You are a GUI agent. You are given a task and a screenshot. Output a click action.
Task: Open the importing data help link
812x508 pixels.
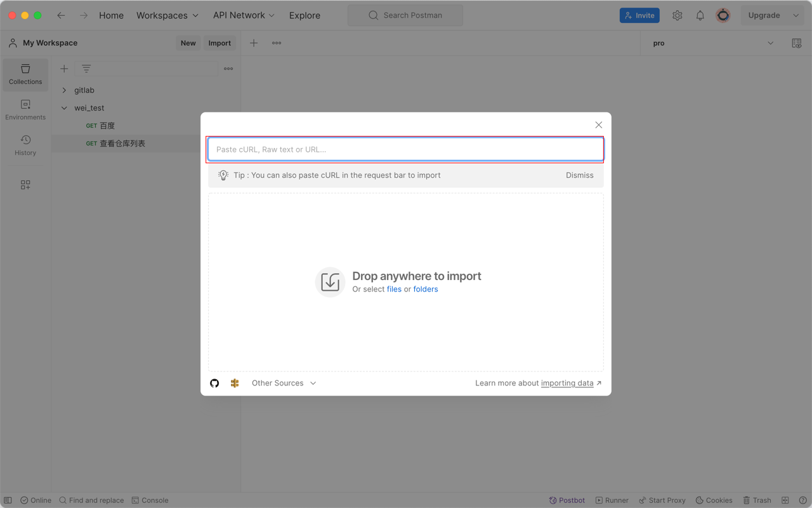[567, 383]
